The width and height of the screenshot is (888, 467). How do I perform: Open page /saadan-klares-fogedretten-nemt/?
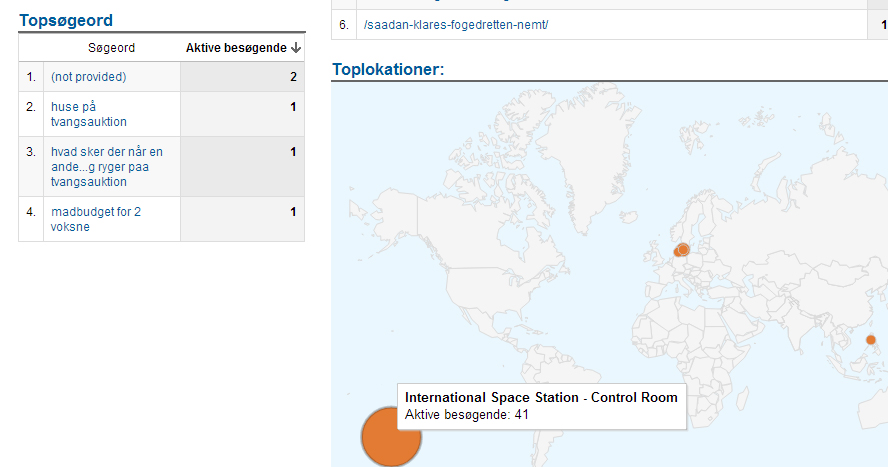click(x=456, y=24)
